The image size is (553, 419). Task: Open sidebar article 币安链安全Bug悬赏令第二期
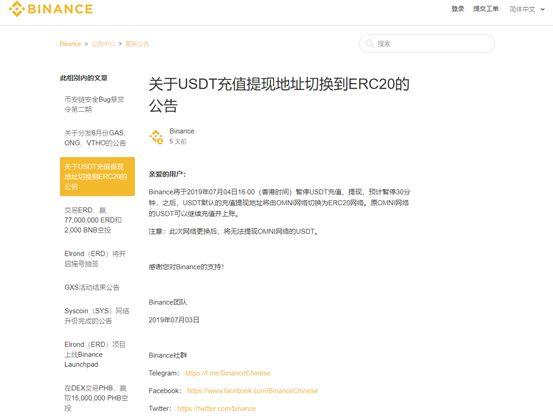[94, 104]
